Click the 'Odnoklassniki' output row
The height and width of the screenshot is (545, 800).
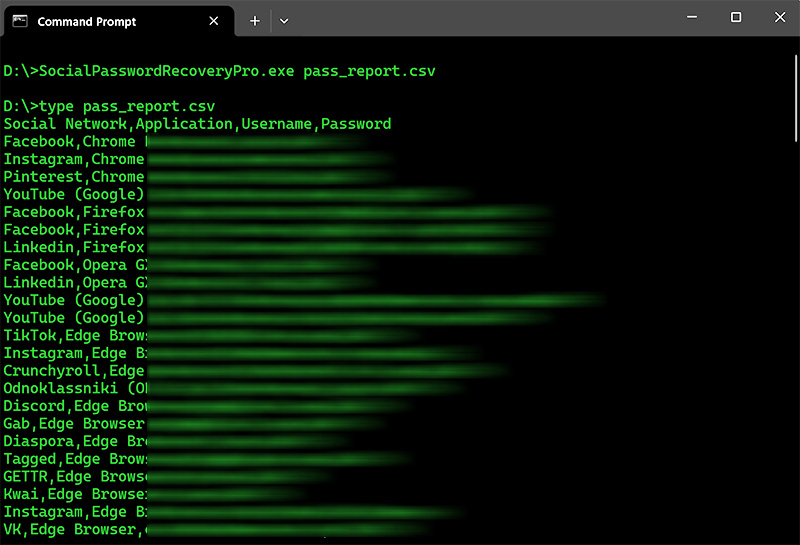coord(235,388)
